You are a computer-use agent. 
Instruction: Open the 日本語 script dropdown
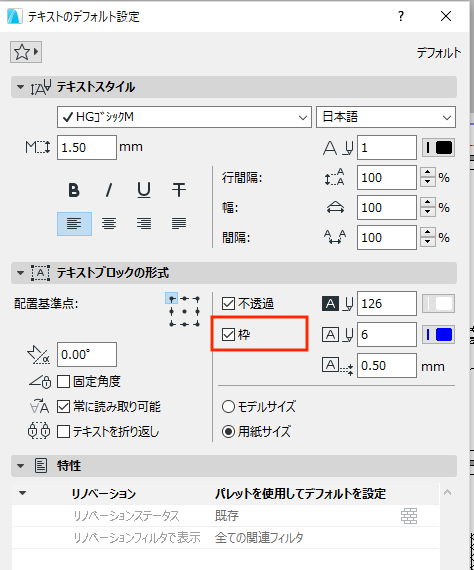[x=386, y=117]
